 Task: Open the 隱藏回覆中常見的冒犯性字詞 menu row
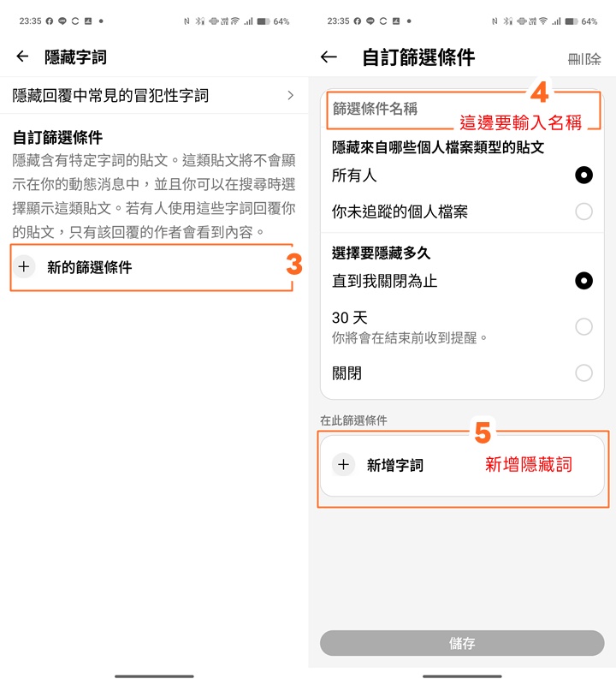pos(154,95)
